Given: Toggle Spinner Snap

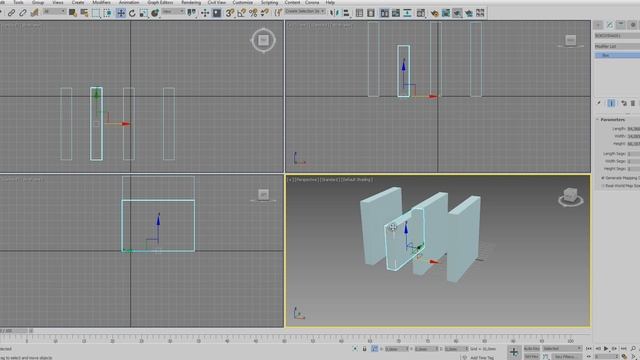Looking at the screenshot, I should (264, 13).
